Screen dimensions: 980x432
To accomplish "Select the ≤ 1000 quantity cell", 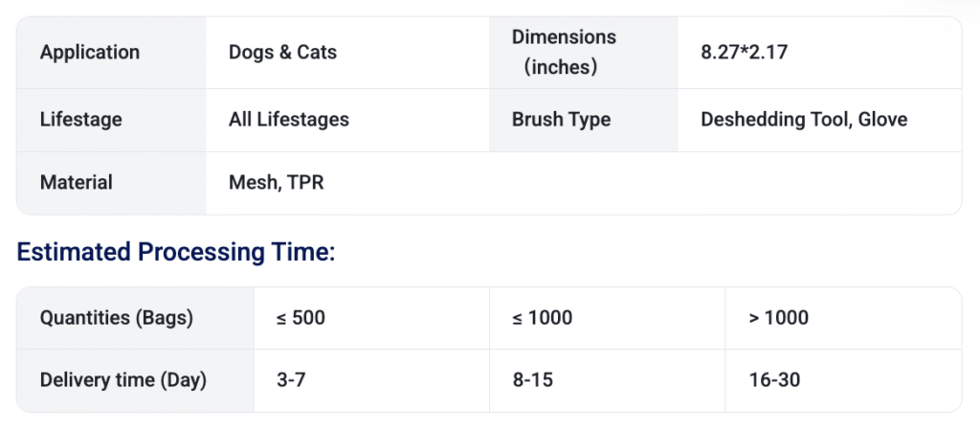I will pyautogui.click(x=543, y=317).
